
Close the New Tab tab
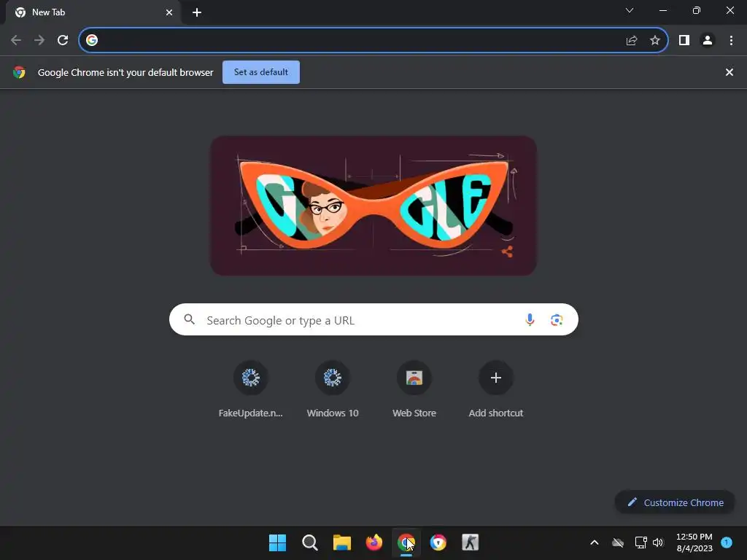169,12
